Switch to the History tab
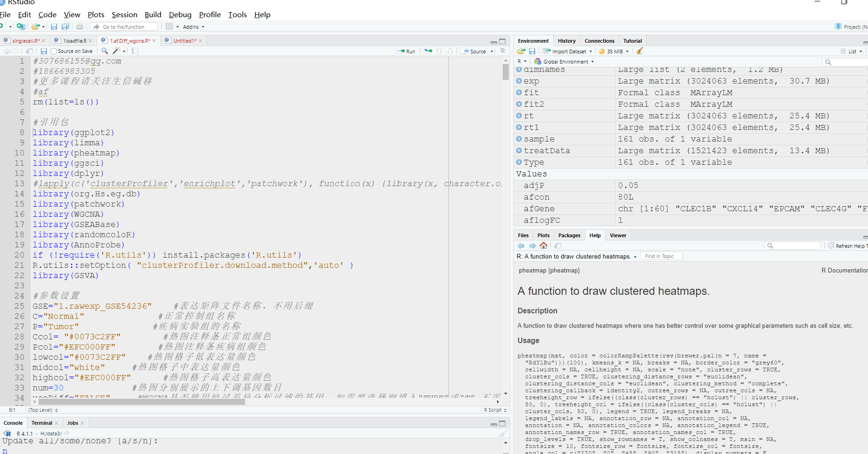The width and height of the screenshot is (868, 454). click(x=567, y=41)
